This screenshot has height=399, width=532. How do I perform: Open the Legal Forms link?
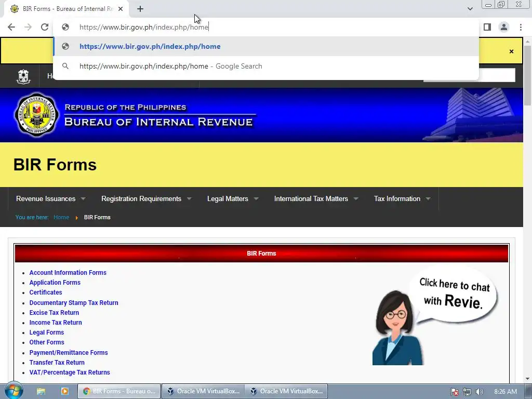point(46,332)
